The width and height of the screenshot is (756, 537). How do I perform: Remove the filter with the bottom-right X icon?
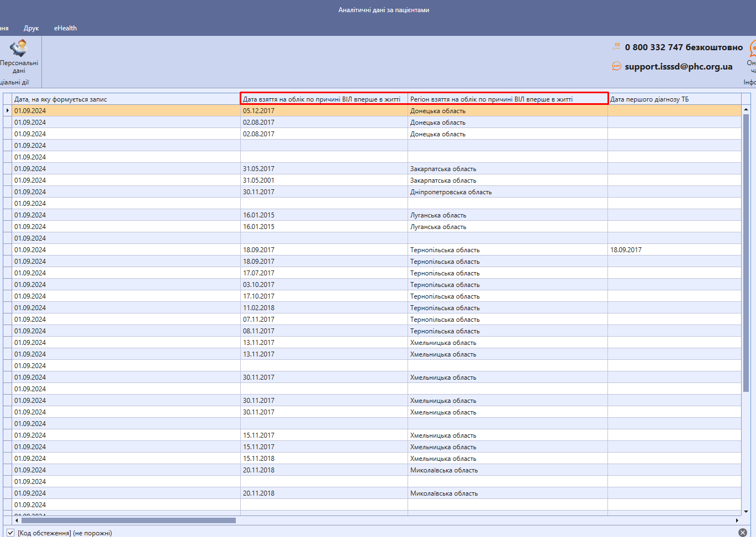[743, 533]
